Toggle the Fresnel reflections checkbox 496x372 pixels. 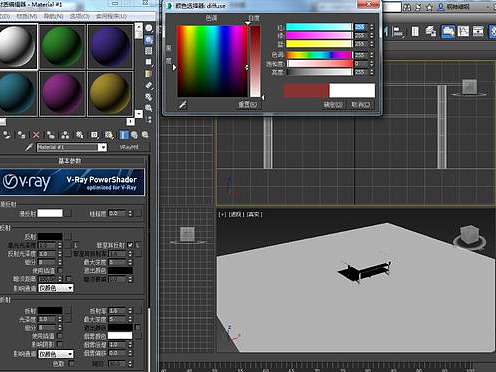pos(130,245)
